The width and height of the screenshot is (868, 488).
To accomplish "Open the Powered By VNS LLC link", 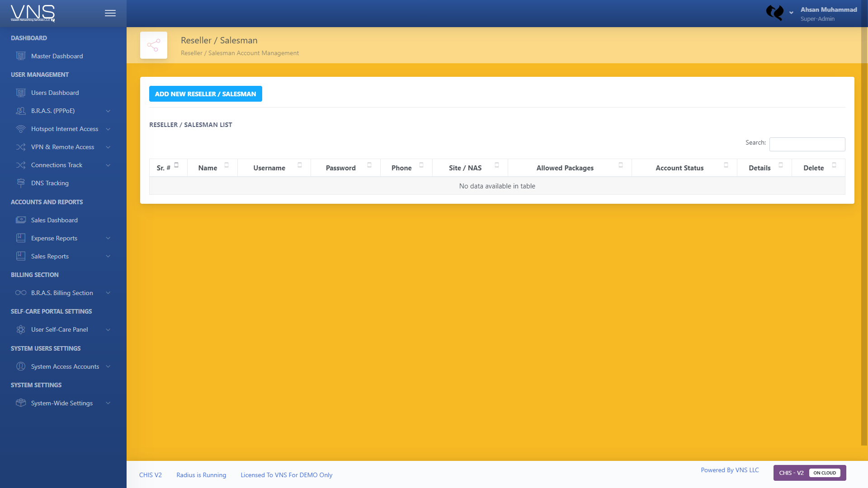I will pos(730,470).
